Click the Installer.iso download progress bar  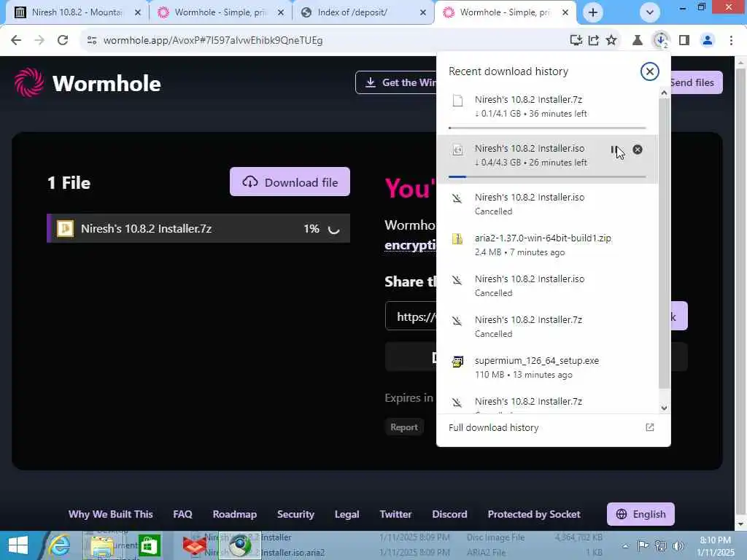(x=547, y=176)
